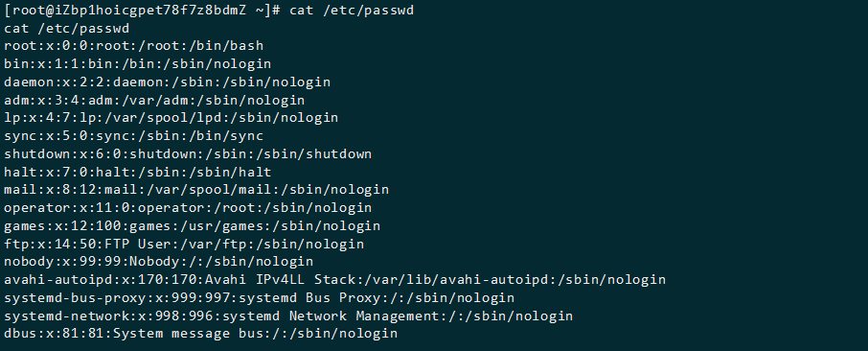This screenshot has height=351, width=868.
Task: Click the daemon:x:2:2 entry line
Action: (167, 82)
